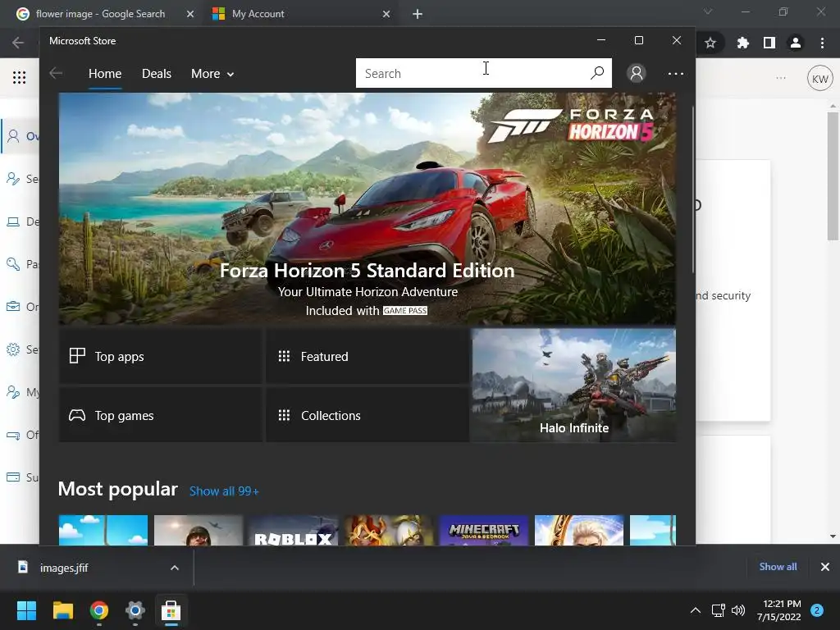Open File Explorer from taskbar
840x630 pixels.
click(62, 610)
